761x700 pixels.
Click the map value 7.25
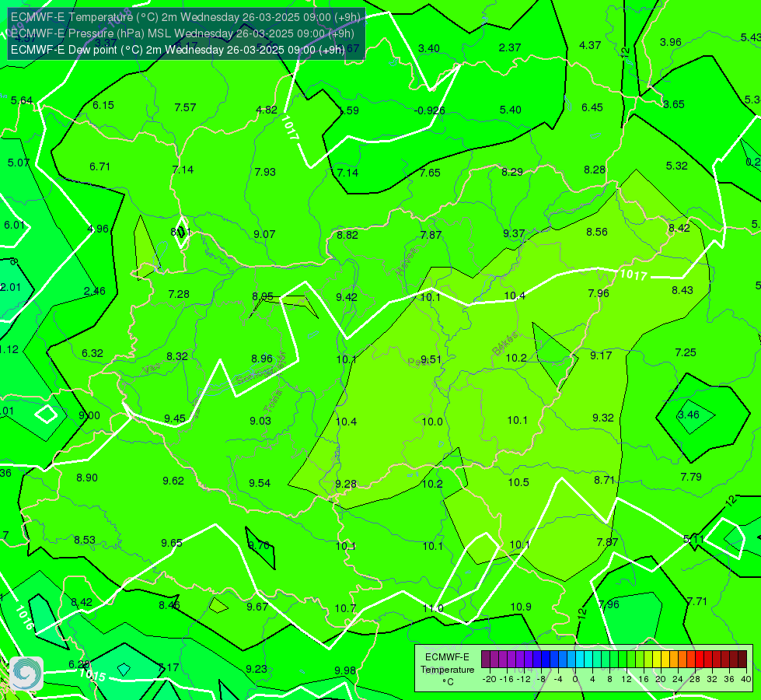point(686,352)
